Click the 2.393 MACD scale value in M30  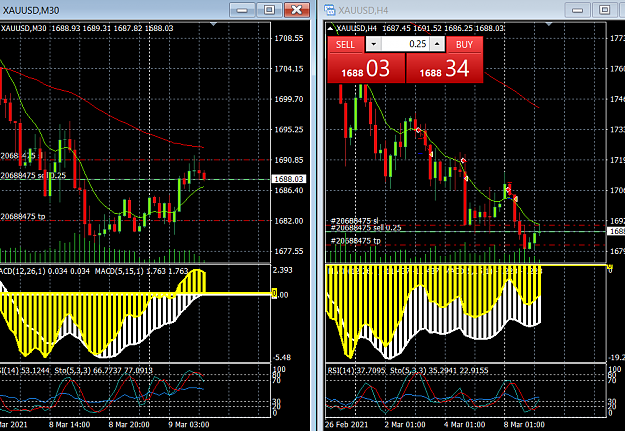pyautogui.click(x=282, y=270)
